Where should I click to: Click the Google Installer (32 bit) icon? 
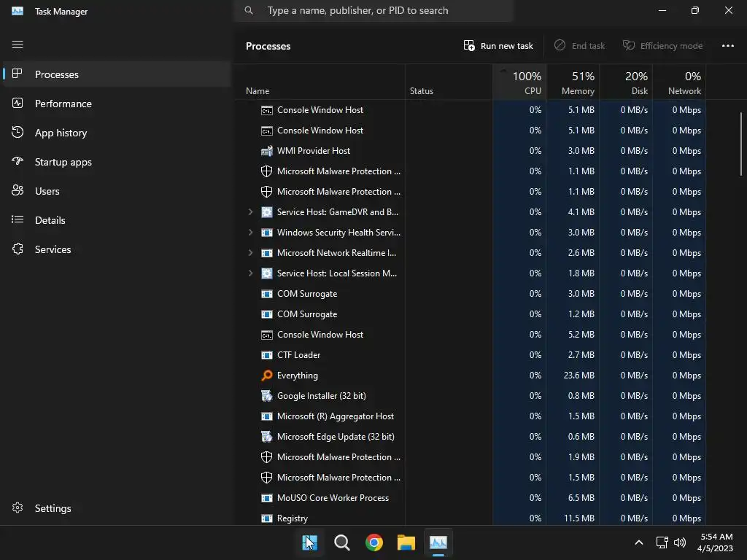click(x=267, y=396)
